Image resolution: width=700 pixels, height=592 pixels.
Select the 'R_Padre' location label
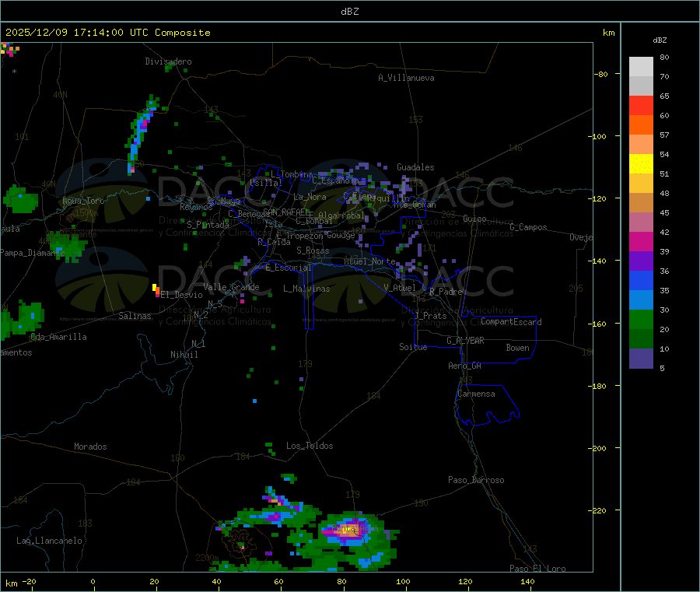click(x=446, y=292)
